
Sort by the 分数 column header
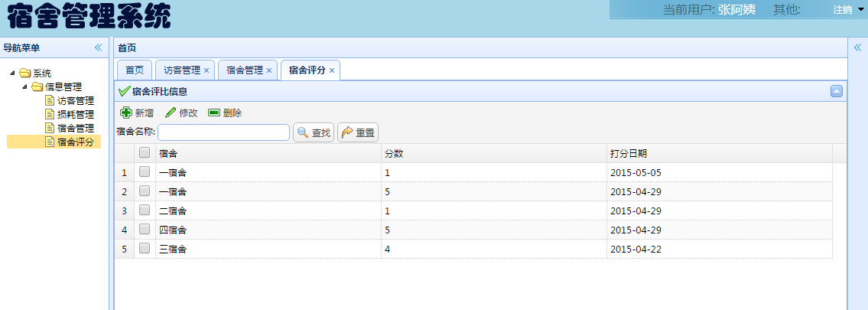[394, 153]
